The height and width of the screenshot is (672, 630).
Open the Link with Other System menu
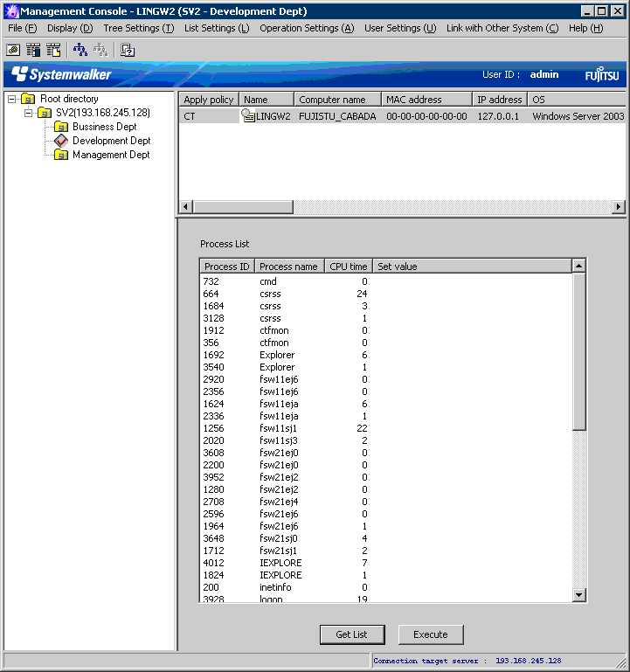tap(502, 28)
